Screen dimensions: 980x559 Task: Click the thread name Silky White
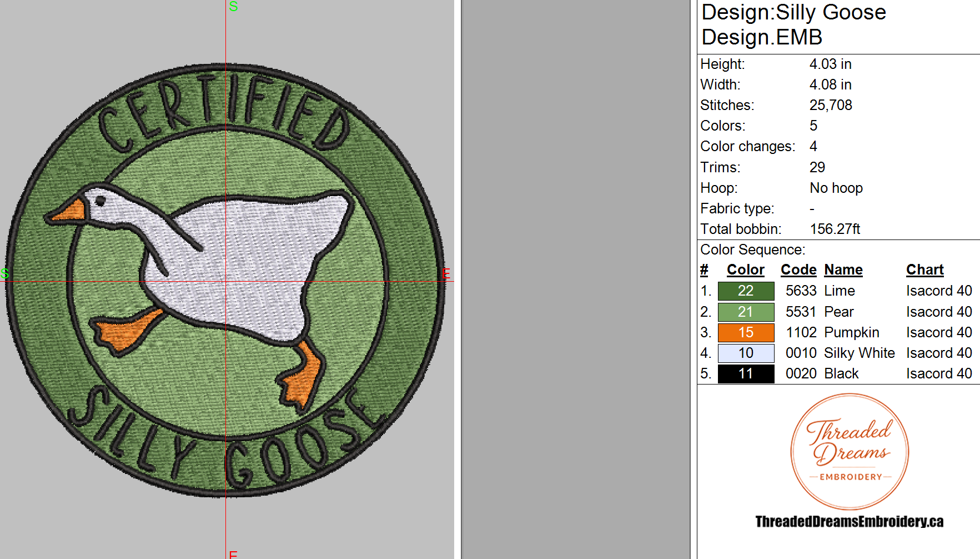(860, 353)
